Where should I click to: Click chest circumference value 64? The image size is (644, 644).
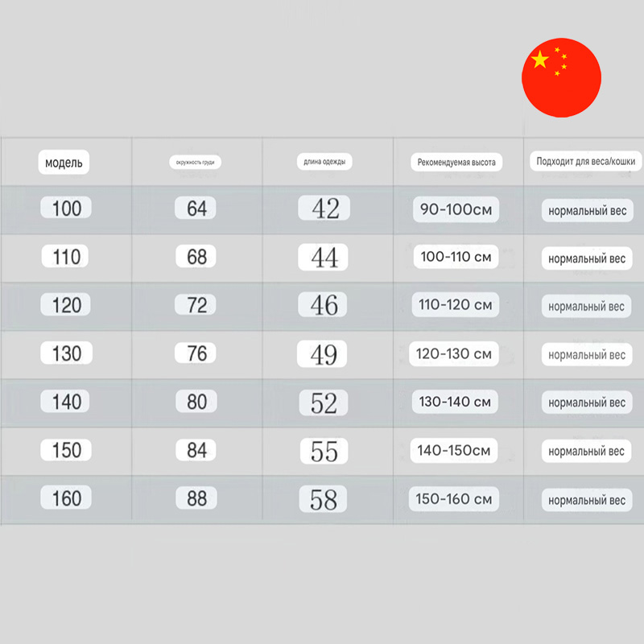pos(196,208)
